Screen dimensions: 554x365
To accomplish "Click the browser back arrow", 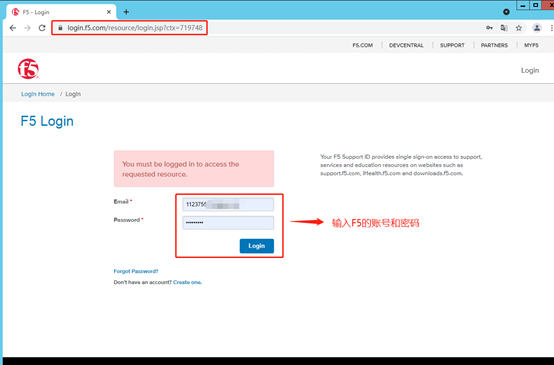I will 13,28.
